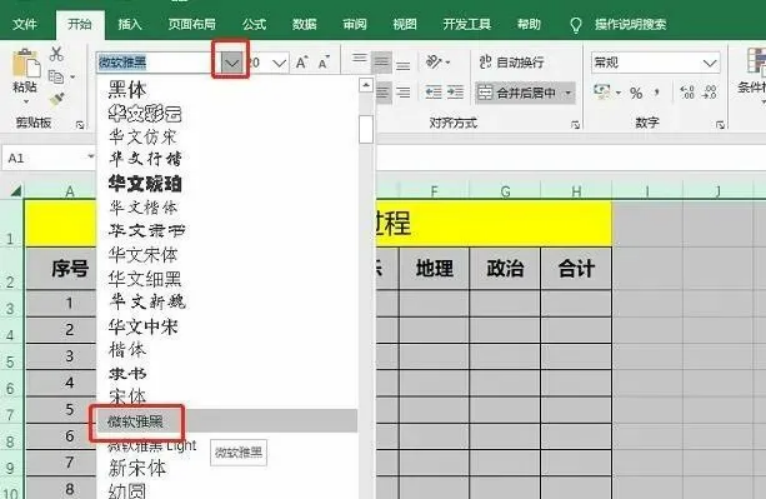Toggle middle vertical alignment
This screenshot has width=767, height=500.
pos(381,62)
